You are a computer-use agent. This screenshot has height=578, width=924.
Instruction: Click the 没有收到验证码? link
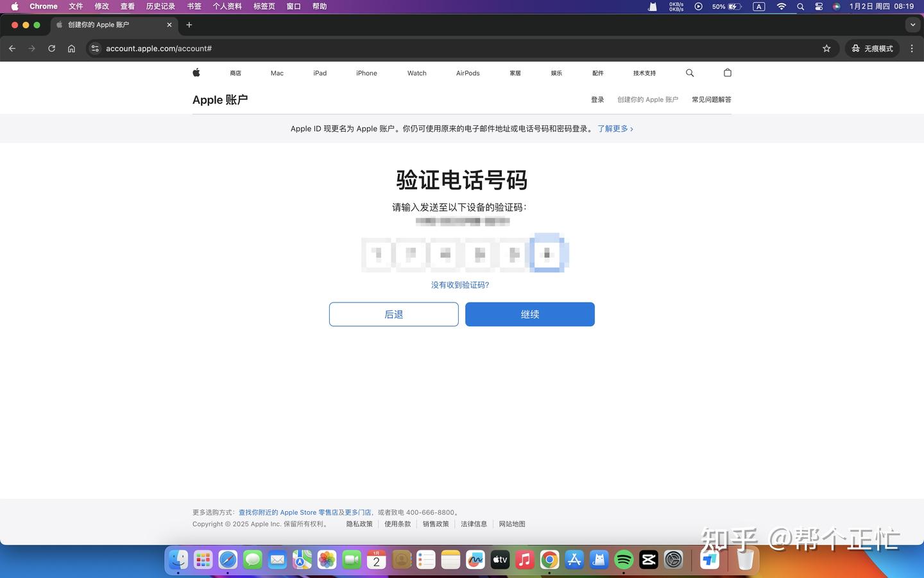459,285
